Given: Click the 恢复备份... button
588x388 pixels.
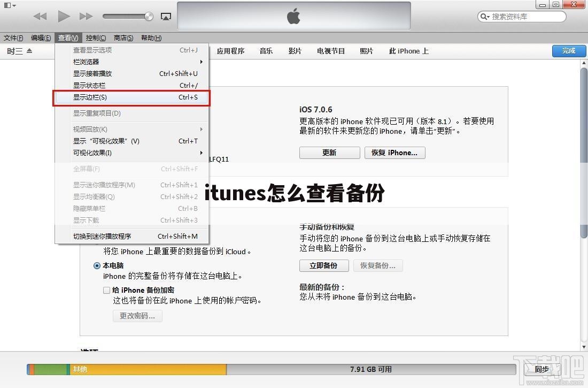Looking at the screenshot, I should (377, 265).
